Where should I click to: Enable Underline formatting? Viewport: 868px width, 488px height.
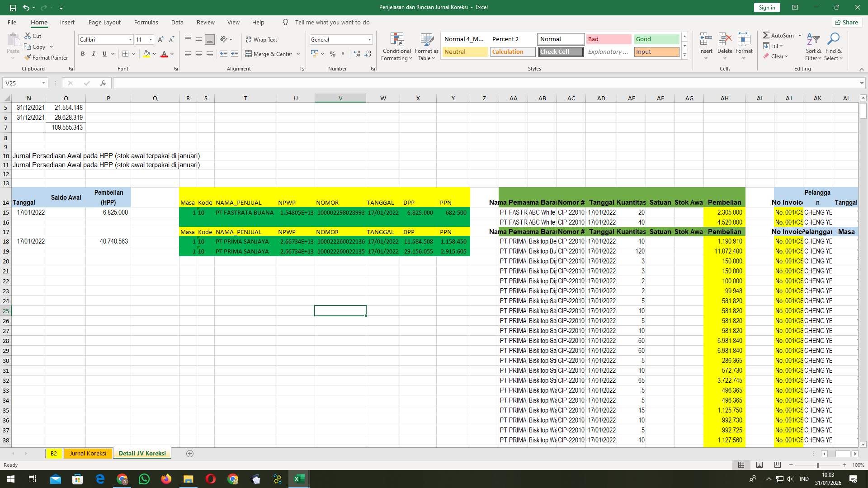pyautogui.click(x=104, y=54)
